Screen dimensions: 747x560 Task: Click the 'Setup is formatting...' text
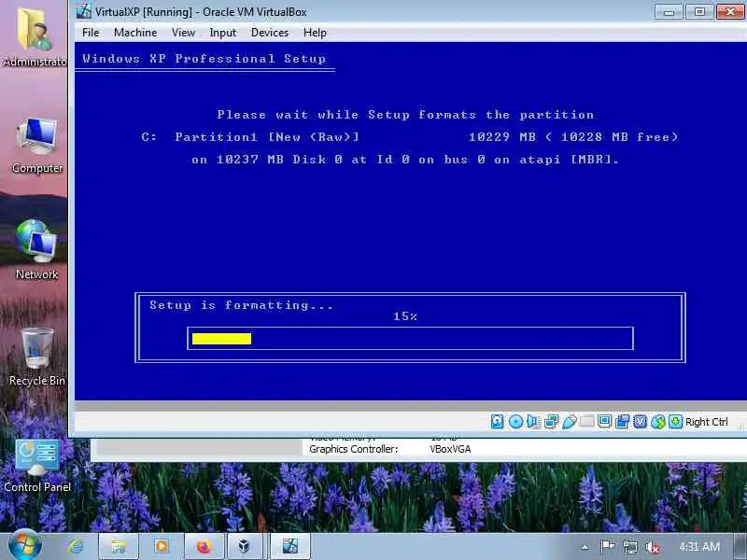click(x=242, y=305)
